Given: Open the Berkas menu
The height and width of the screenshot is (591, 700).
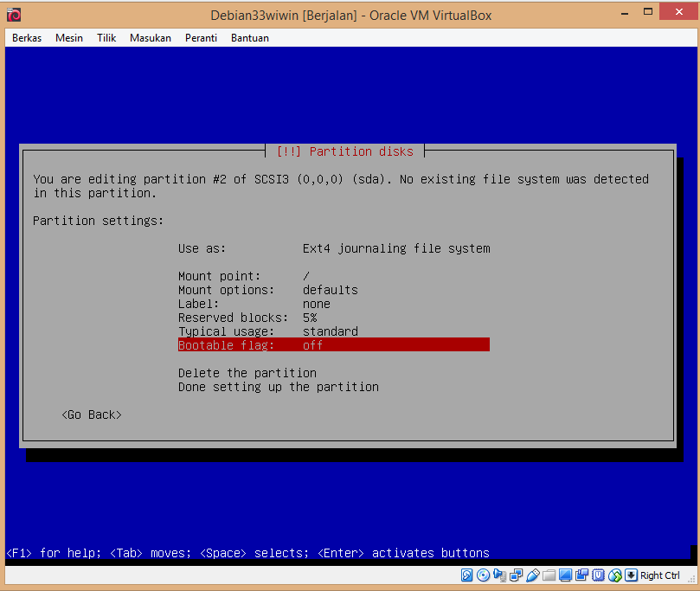Looking at the screenshot, I should (x=27, y=38).
